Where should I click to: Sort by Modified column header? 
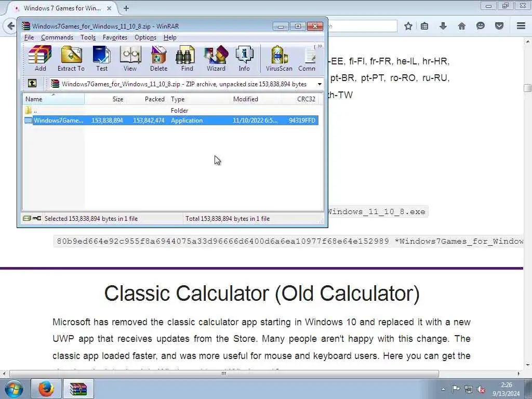pos(256,99)
